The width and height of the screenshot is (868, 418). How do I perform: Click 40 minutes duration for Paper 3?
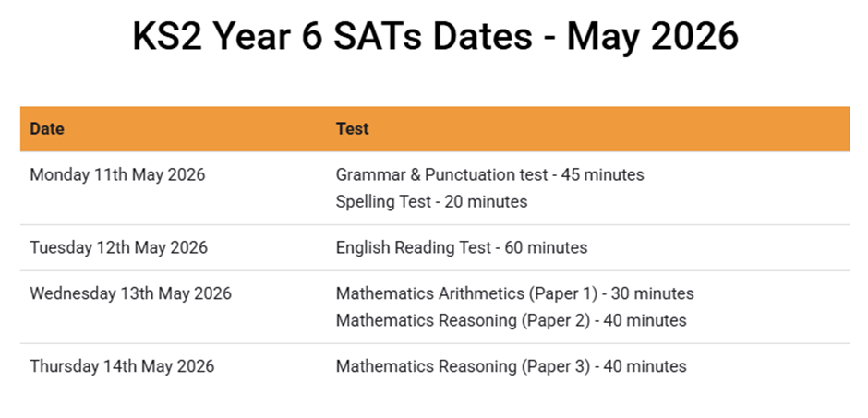(645, 366)
